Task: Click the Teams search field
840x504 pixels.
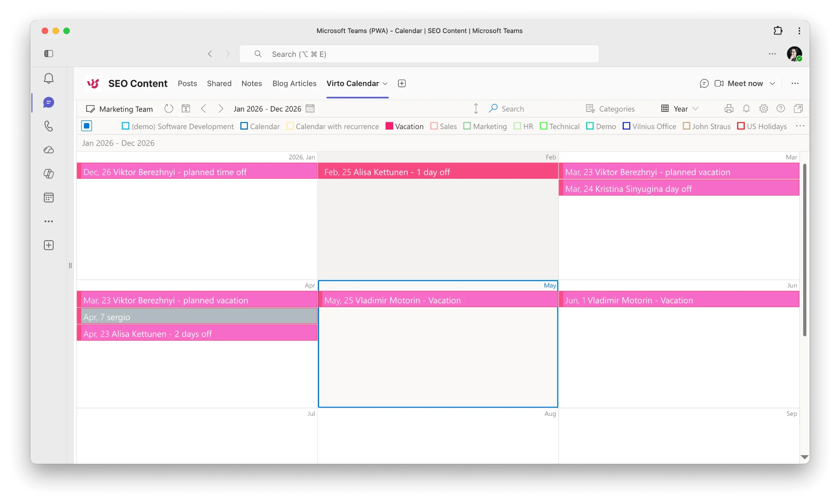Action: pyautogui.click(x=419, y=54)
